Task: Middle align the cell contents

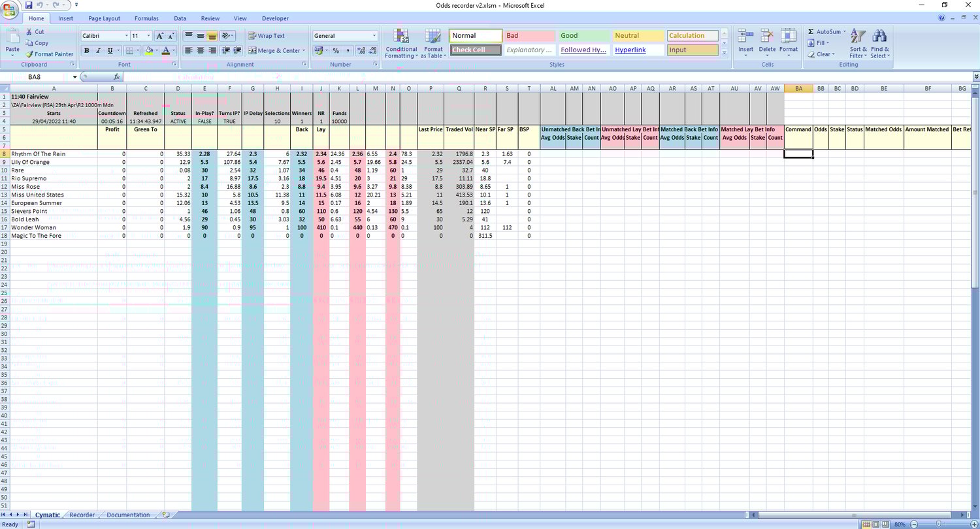Action: [x=201, y=36]
